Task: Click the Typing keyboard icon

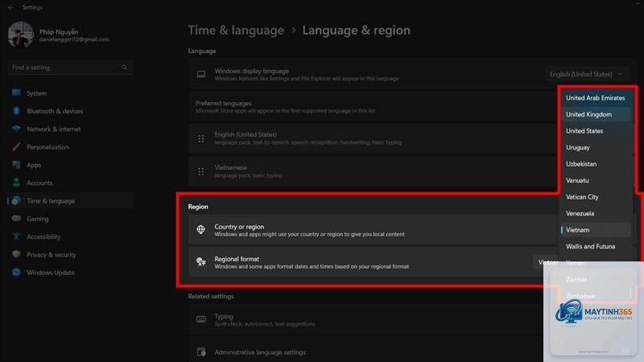Action: (x=200, y=319)
